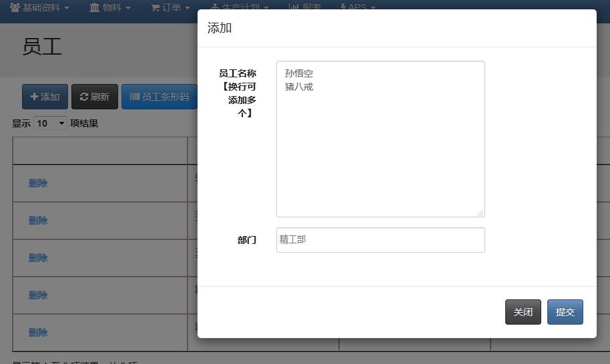Open the APS menu

(x=357, y=7)
